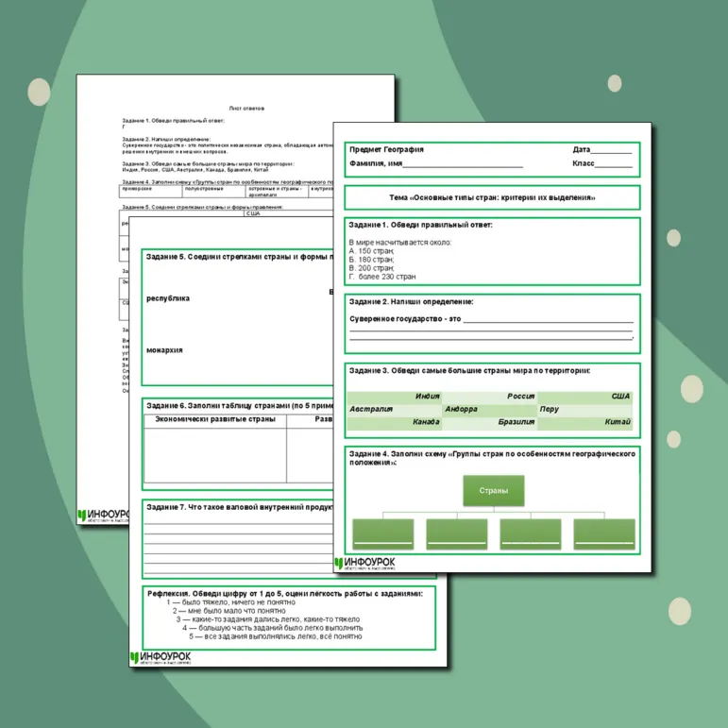728x728 pixels.
Task: Choose answer 'Б. 180 стран'
Action: 371,260
